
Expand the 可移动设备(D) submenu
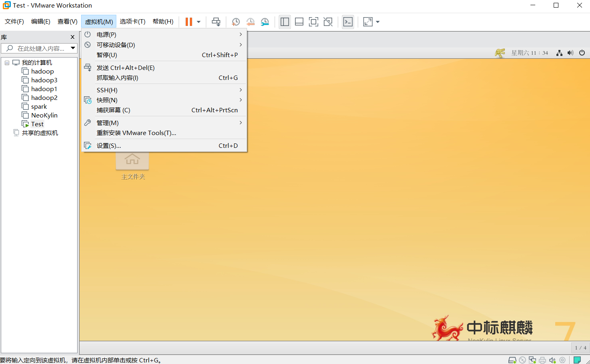(x=164, y=45)
